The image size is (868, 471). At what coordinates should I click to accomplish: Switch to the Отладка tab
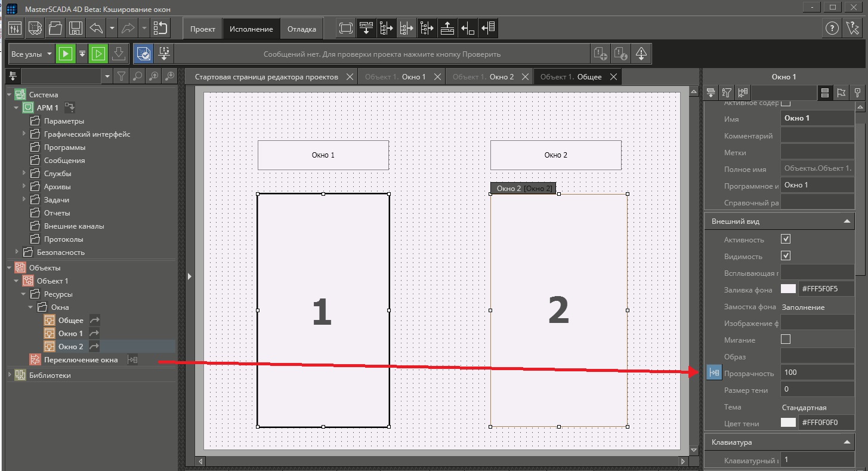[x=302, y=29]
